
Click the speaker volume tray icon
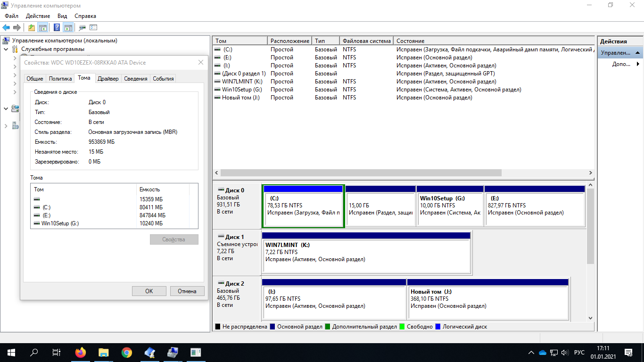pyautogui.click(x=565, y=353)
